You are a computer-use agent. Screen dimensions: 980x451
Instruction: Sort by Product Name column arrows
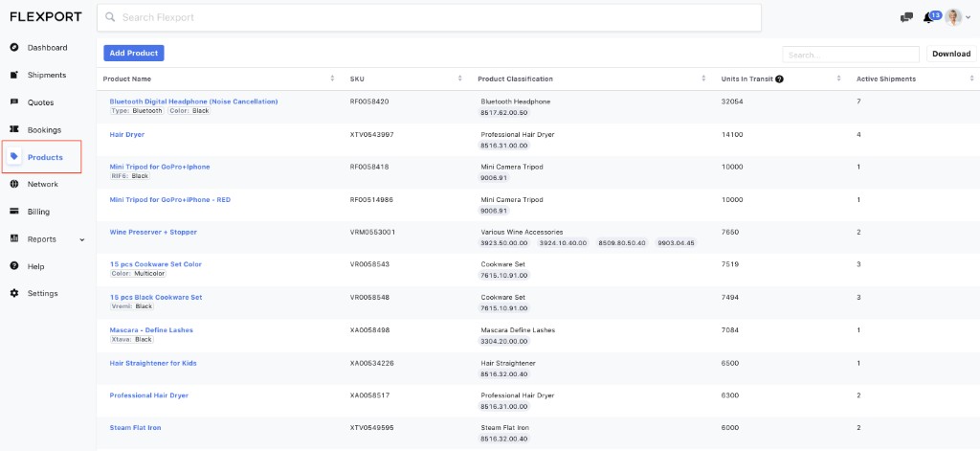(x=332, y=79)
